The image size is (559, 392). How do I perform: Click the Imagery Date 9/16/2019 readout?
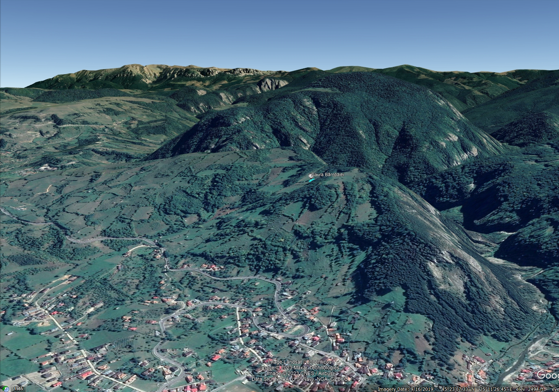(x=405, y=389)
